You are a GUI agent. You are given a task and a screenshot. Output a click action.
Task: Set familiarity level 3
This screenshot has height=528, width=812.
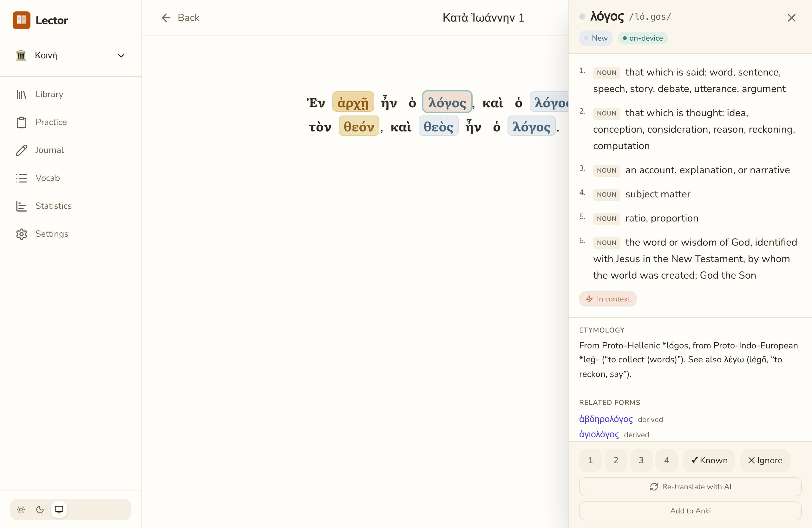641,460
